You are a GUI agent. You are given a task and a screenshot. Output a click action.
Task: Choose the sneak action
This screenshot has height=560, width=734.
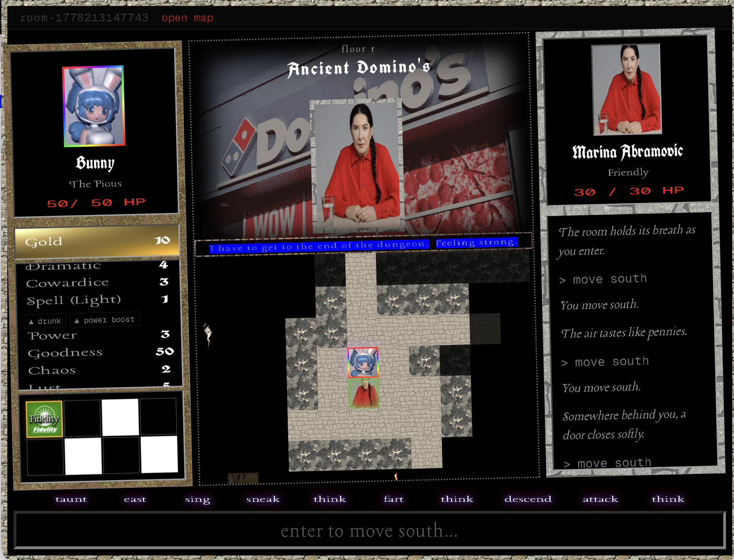263,499
